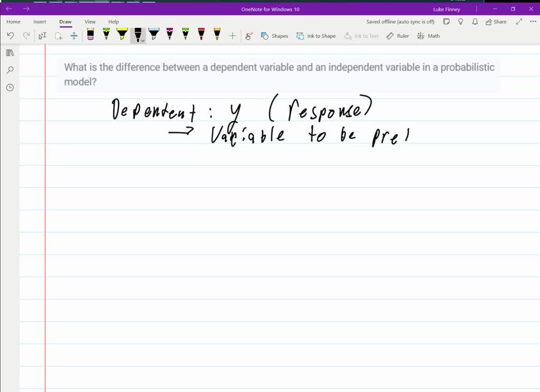The image size is (540, 392).
Task: Add a new pen with plus icon
Action: pyautogui.click(x=232, y=36)
